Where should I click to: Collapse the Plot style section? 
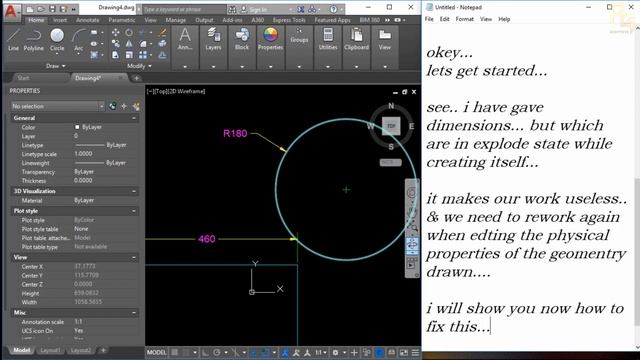(x=134, y=211)
